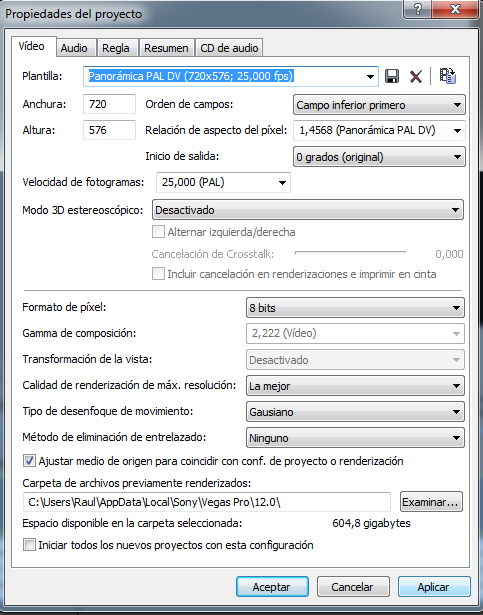Screen dimensions: 483x615
Task: Expand Método de eliminación de entrelazado dropdown
Action: pyautogui.click(x=355, y=438)
